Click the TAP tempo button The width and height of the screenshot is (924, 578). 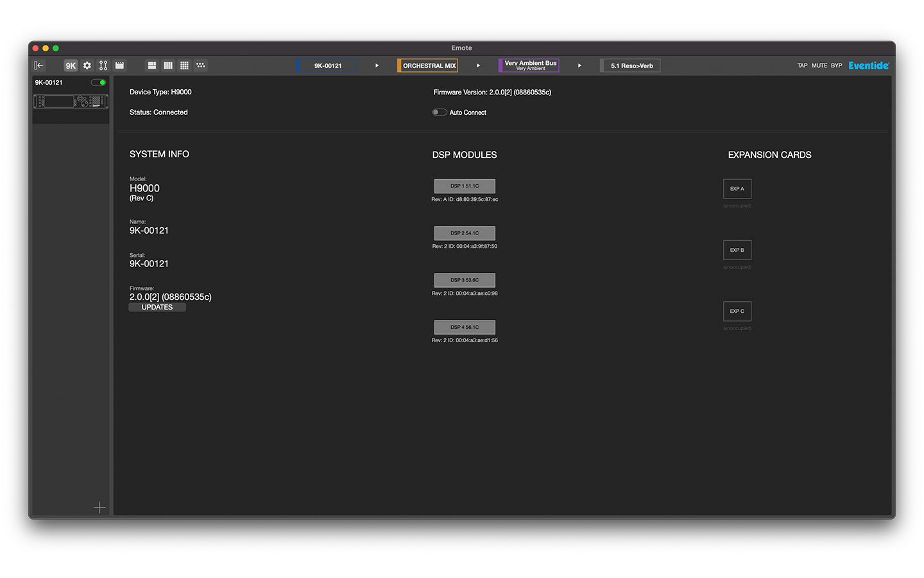point(803,66)
